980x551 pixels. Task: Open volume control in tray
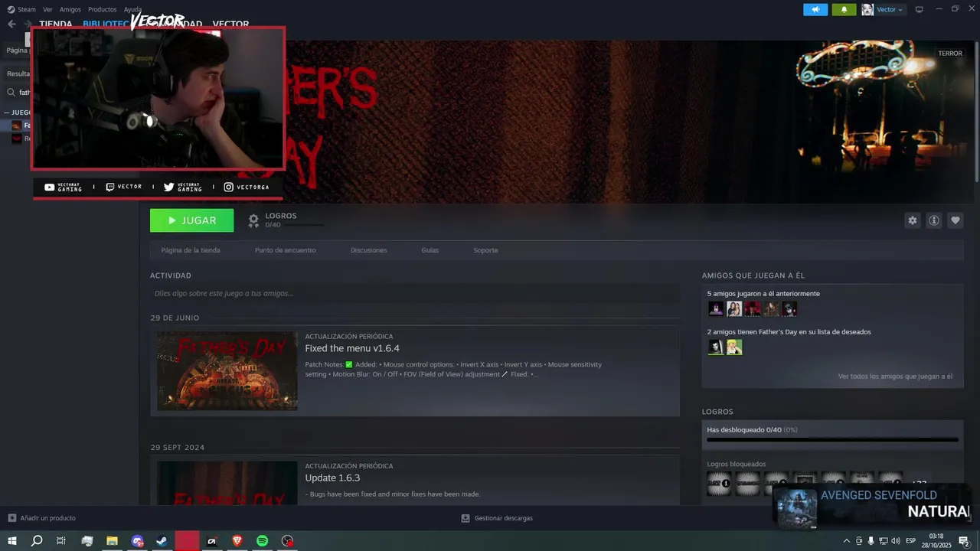pos(895,541)
